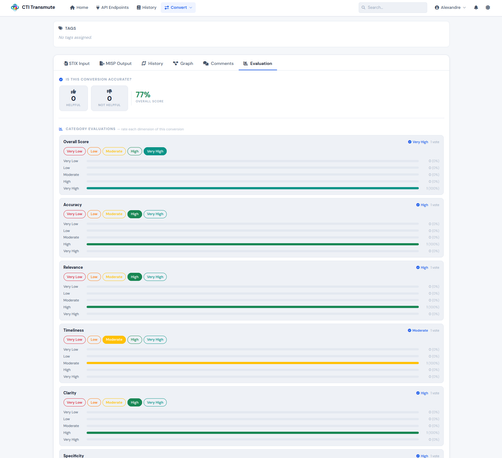The height and width of the screenshot is (458, 502).
Task: Click the Category Evaluations chart icon
Action: click(61, 129)
